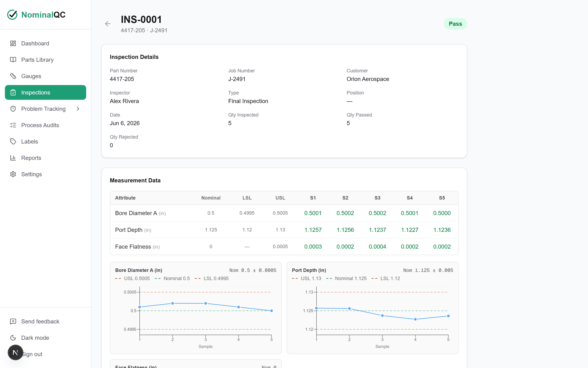
Task: Click the date value Jun 6, 2026
Action: (125, 123)
